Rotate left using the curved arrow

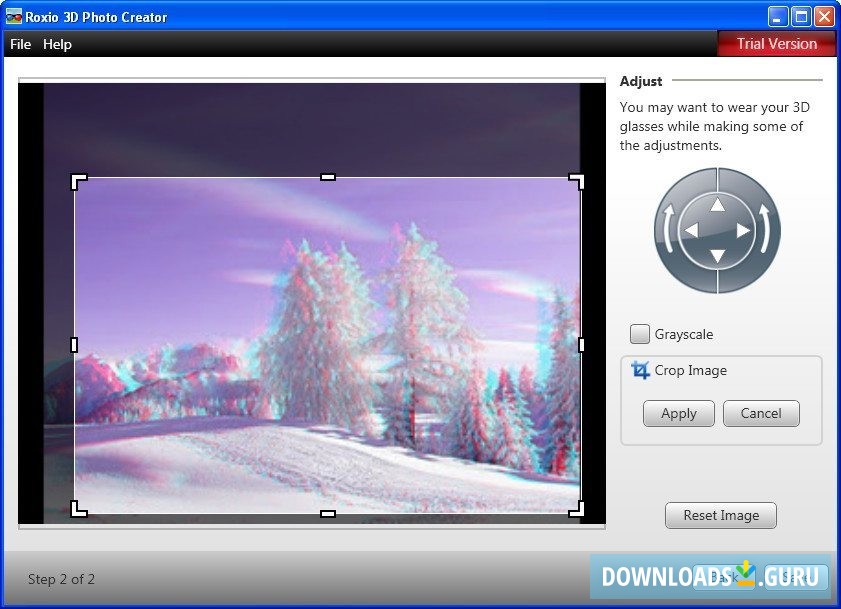click(x=668, y=231)
